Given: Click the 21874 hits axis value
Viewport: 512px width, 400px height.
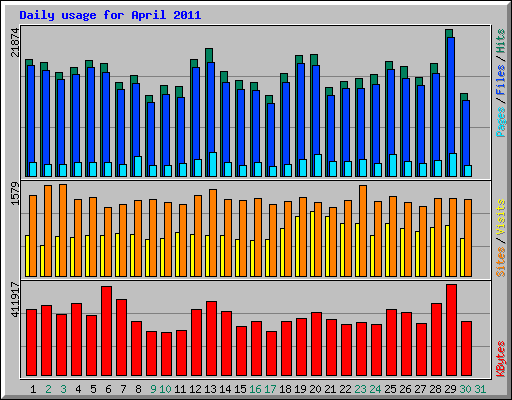Looking at the screenshot, I should (x=15, y=42).
